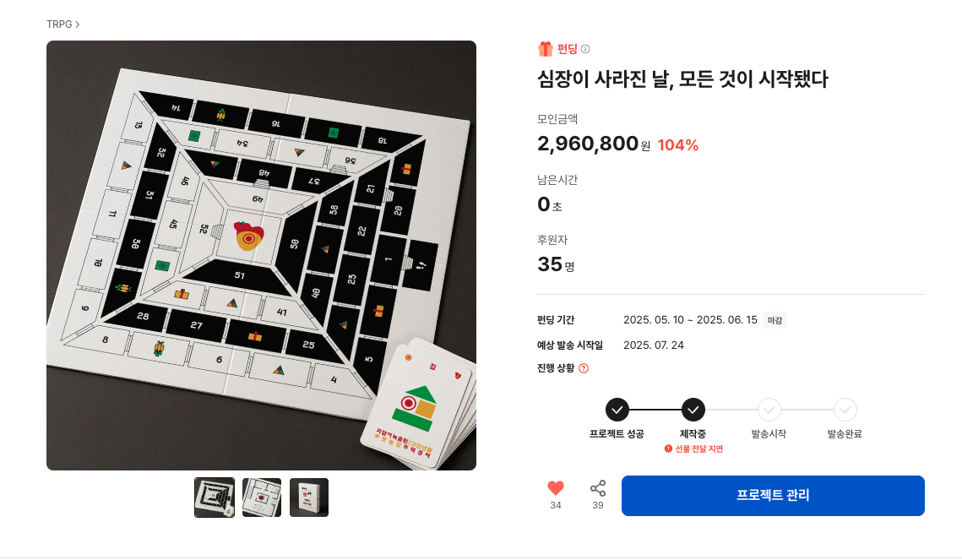This screenshot has height=560, width=962.
Task: Select the third box thumbnail
Action: point(309,497)
